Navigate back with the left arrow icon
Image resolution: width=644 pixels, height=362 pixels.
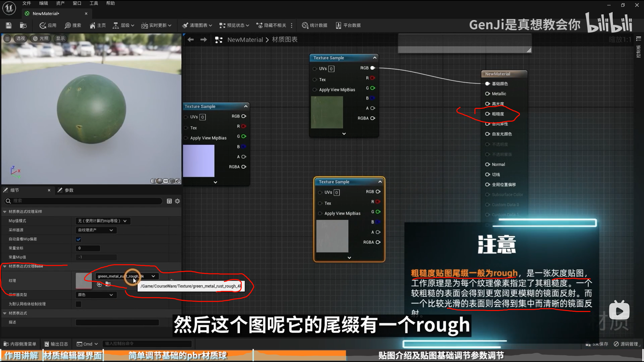[x=190, y=40]
